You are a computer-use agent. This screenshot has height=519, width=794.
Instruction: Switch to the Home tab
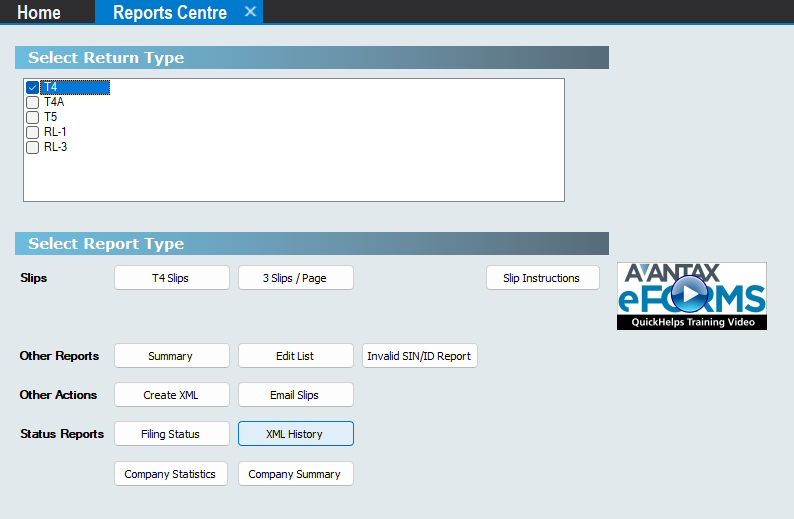39,12
